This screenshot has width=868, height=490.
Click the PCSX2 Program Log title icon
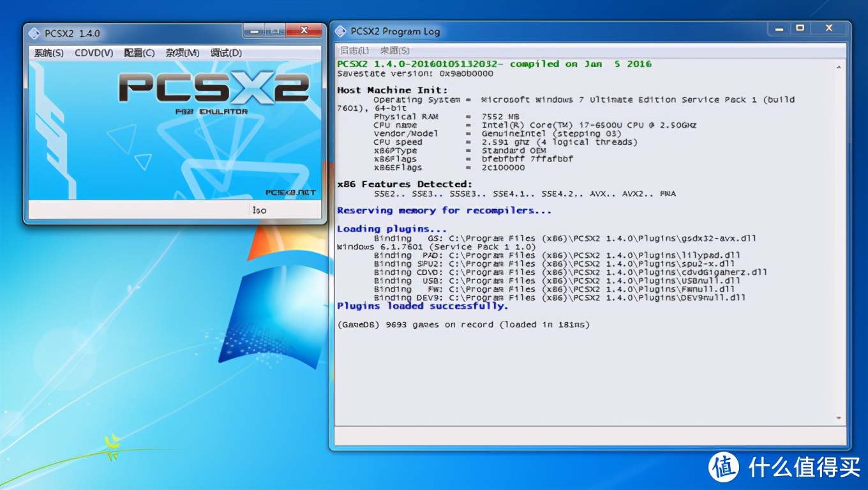[341, 31]
